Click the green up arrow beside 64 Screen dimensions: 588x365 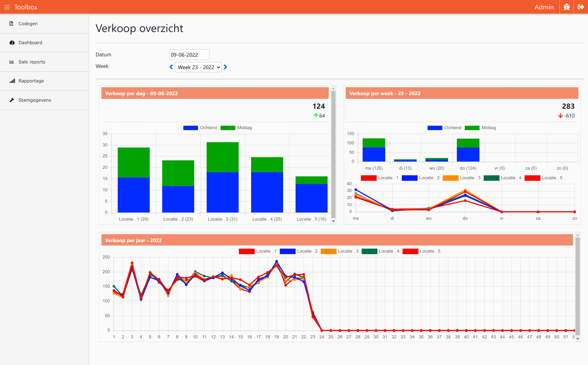pos(316,116)
